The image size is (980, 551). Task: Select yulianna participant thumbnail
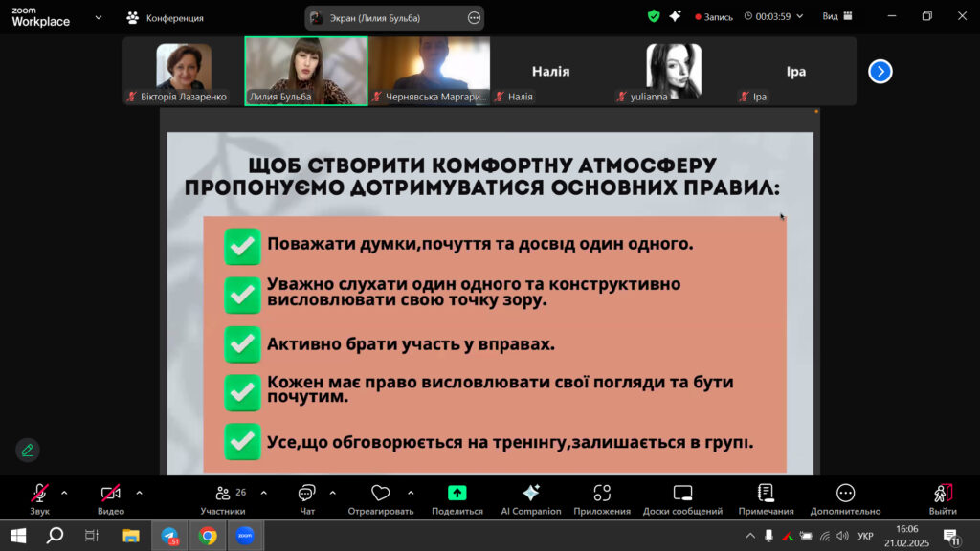point(673,71)
